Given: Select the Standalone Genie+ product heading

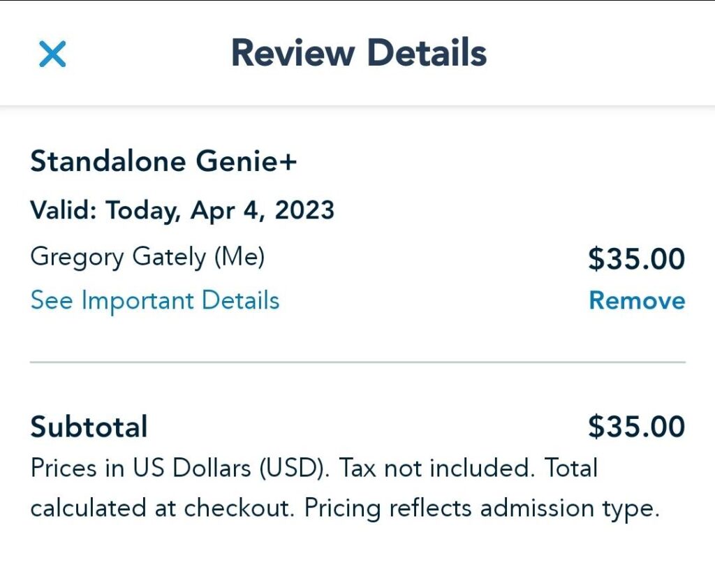Looking at the screenshot, I should coord(163,162).
